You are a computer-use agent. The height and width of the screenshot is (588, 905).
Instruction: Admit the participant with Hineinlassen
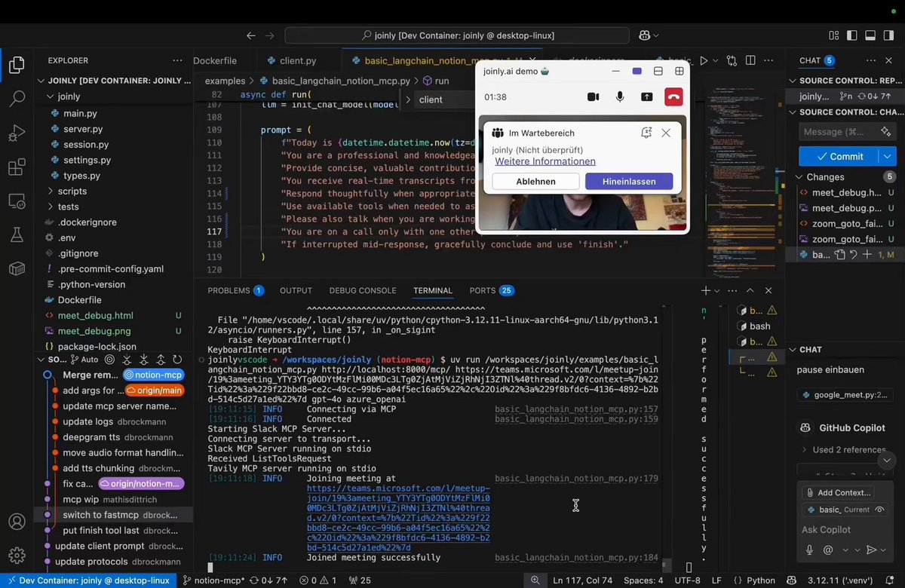(x=628, y=182)
